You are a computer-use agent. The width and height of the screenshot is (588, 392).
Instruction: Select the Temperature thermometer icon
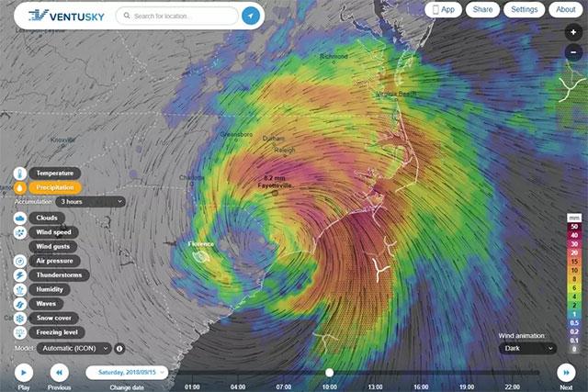click(20, 174)
